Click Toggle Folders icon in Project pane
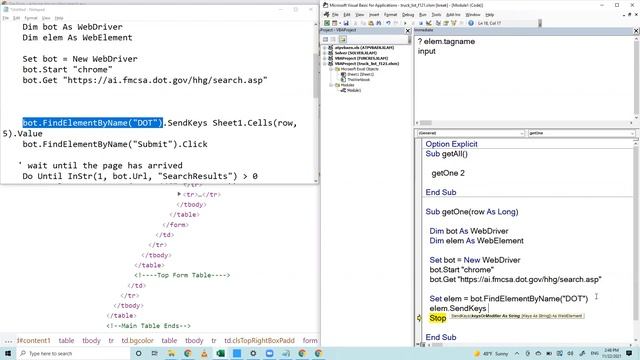 342,40
